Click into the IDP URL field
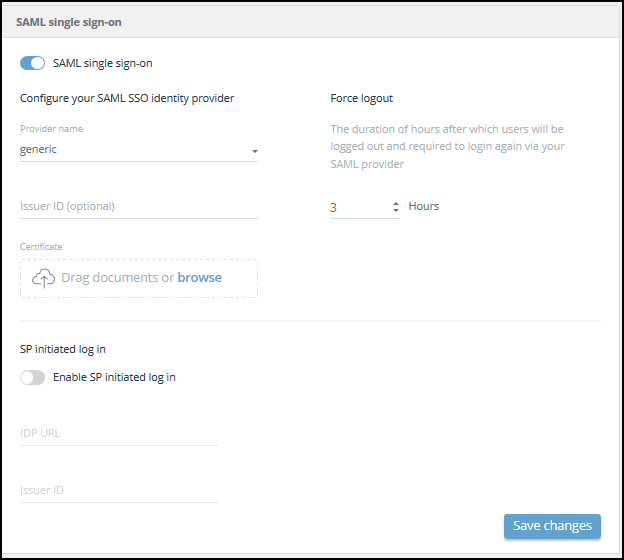624x560 pixels. (x=118, y=433)
